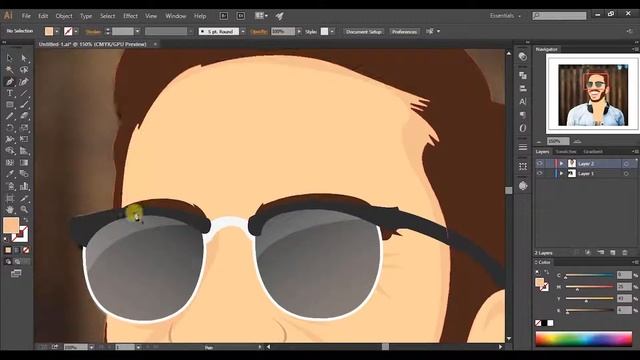Click the Preferences button
This screenshot has height=360, width=640.
[404, 31]
